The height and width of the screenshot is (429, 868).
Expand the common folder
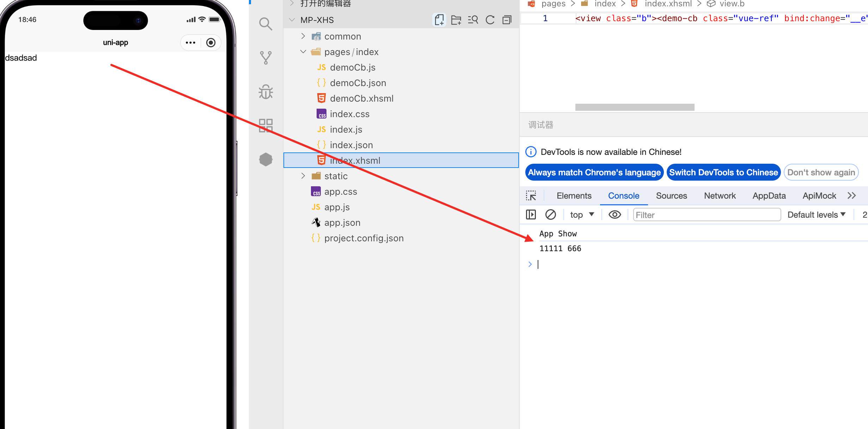pos(342,36)
